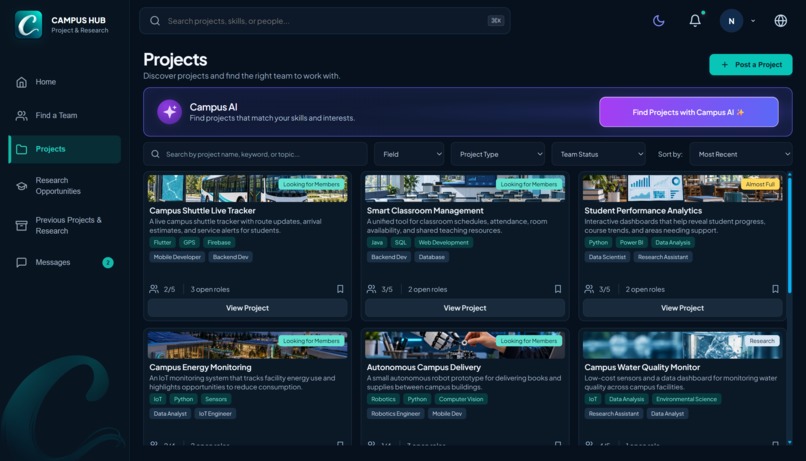Click the Mobile Developer role tag
806x461 pixels.
tap(177, 257)
